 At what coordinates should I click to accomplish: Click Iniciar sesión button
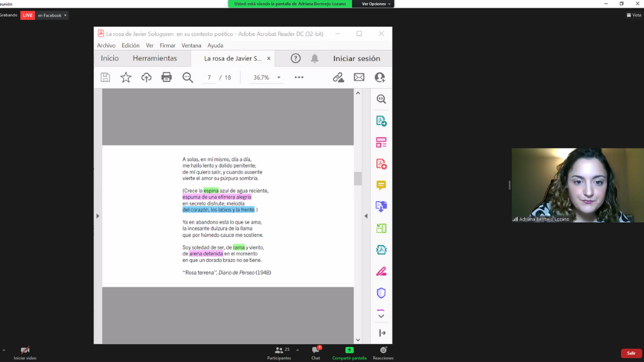click(356, 58)
